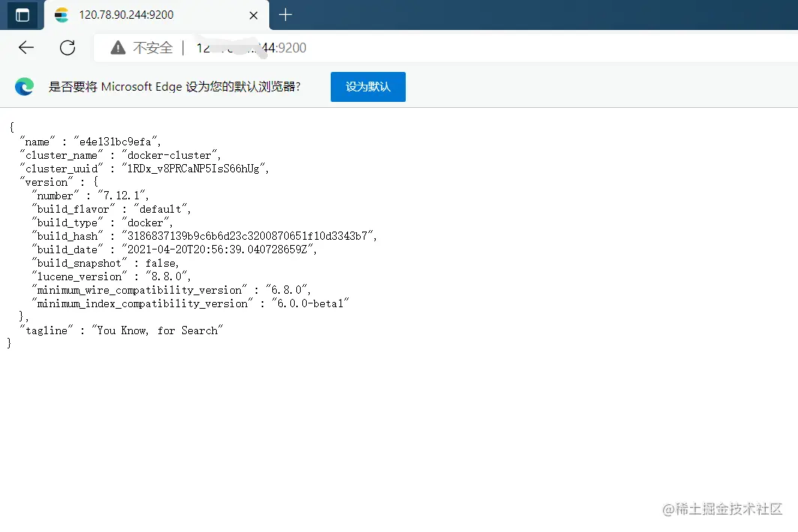The width and height of the screenshot is (798, 532).
Task: Click the Microsoft Edge logo in prompt bar
Action: (24, 87)
